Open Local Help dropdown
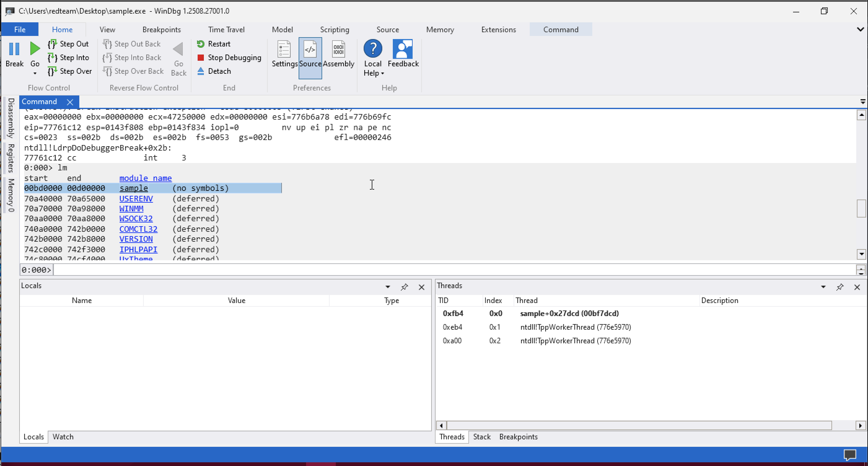Screen dimensions: 868x466 [x=373, y=58]
